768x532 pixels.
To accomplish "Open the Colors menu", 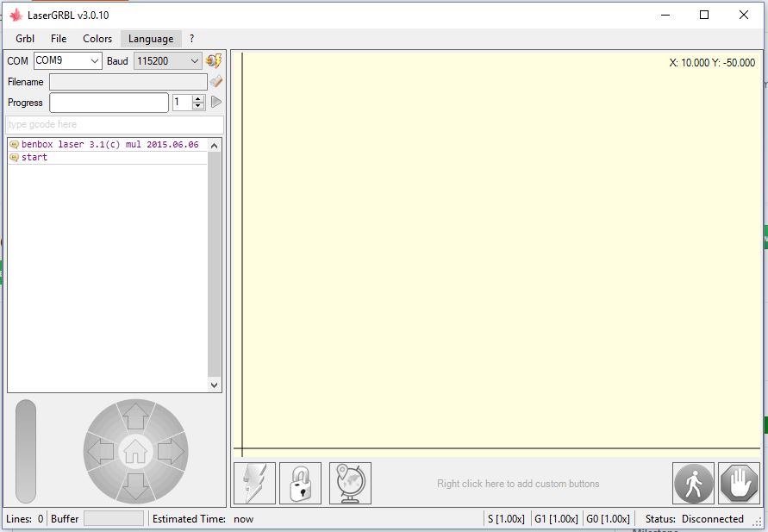I will [x=97, y=39].
